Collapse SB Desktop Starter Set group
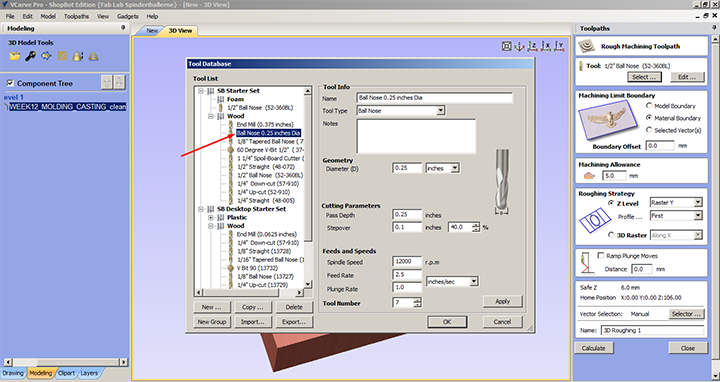 click(201, 209)
